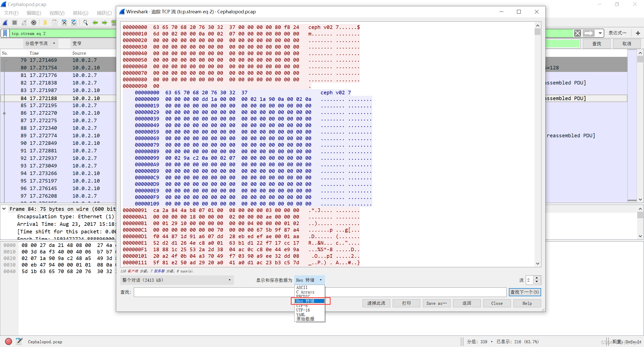Click the 表达式… button

(618, 33)
